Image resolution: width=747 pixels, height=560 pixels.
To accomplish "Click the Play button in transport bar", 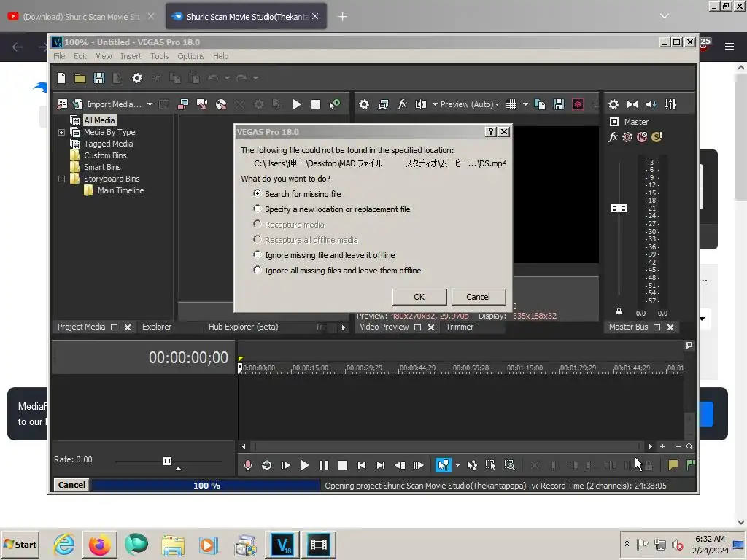I will click(305, 465).
